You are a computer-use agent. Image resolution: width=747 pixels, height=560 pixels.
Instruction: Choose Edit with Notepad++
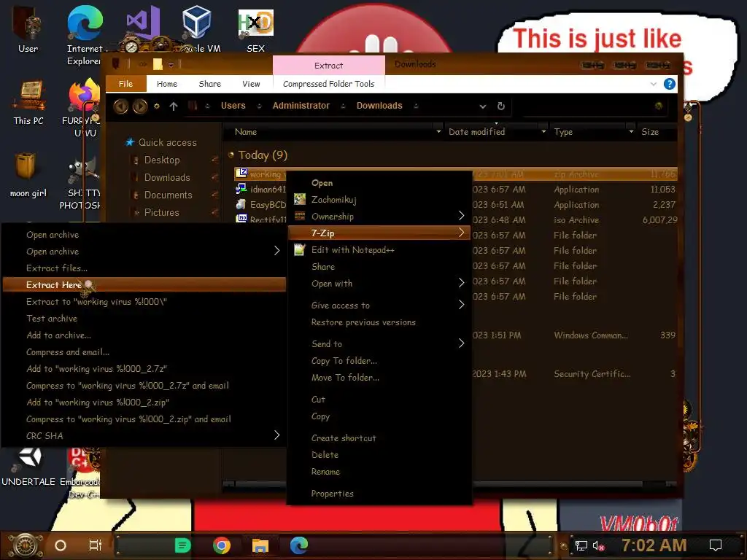click(379, 249)
